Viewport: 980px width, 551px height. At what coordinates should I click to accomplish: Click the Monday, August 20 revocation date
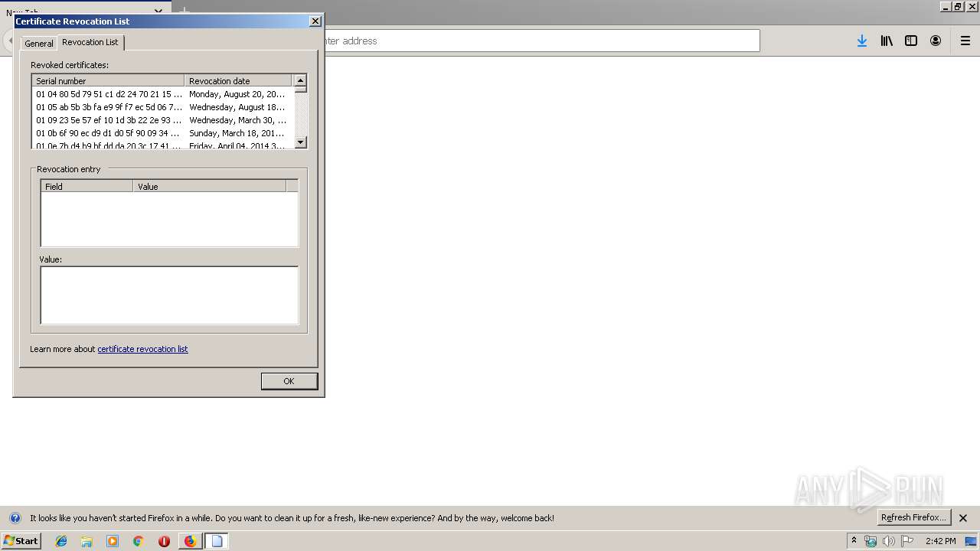coord(237,94)
